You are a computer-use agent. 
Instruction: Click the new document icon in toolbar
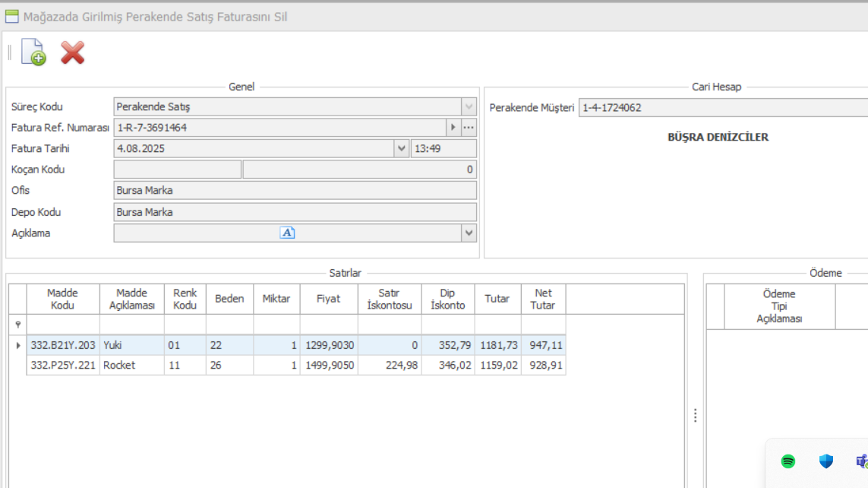33,52
